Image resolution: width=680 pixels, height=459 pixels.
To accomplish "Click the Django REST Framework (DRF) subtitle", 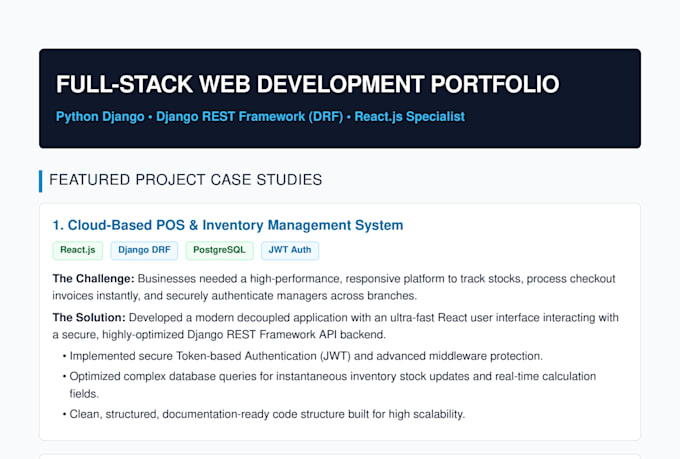I will tap(249, 117).
